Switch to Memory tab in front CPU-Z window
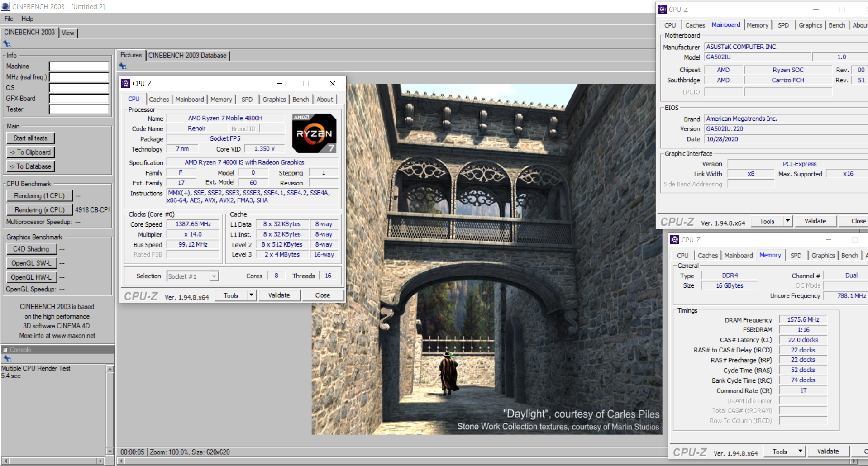This screenshot has width=868, height=466. pos(221,99)
